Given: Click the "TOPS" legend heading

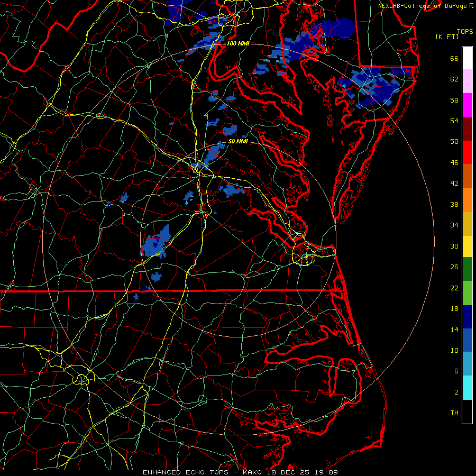Looking at the screenshot, I should tap(465, 32).
